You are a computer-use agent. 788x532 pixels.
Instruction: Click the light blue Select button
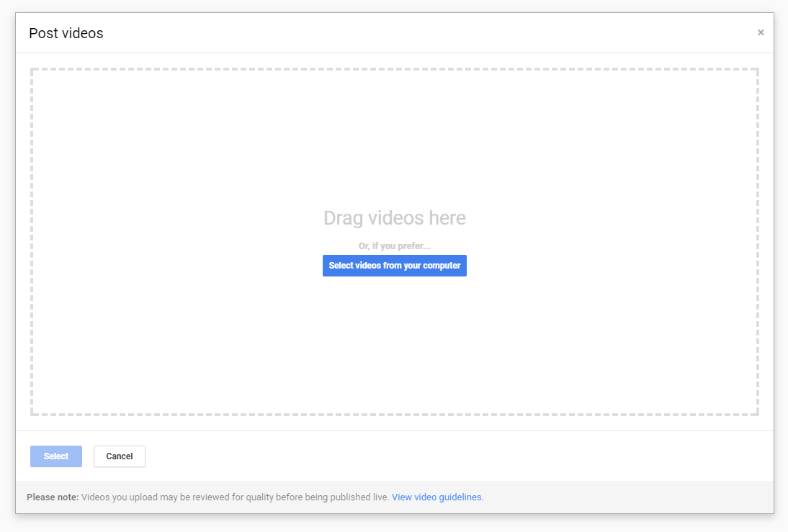tap(56, 456)
